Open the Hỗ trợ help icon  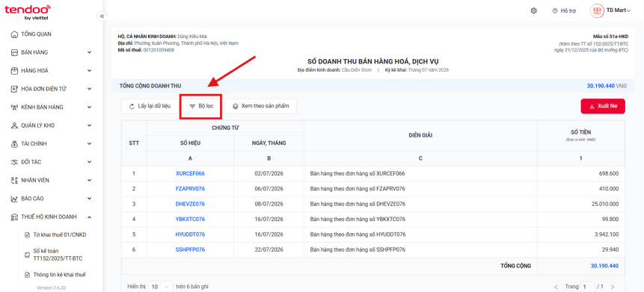click(555, 10)
